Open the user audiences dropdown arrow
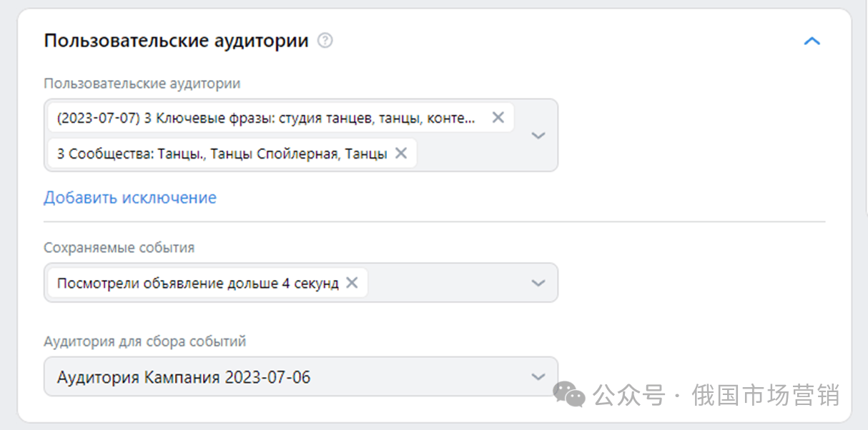868x430 pixels. pos(538,135)
